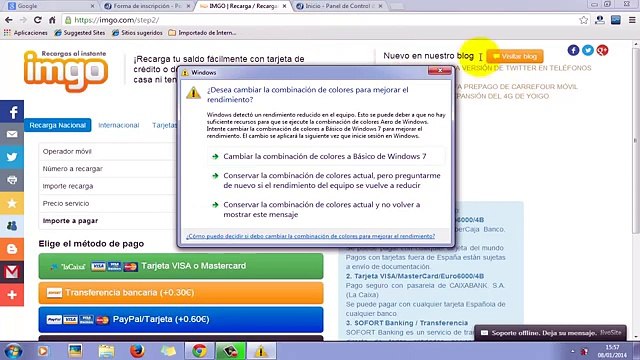Click the warning dialog taskbar icon
The width and height of the screenshot is (640, 360).
tap(261, 351)
